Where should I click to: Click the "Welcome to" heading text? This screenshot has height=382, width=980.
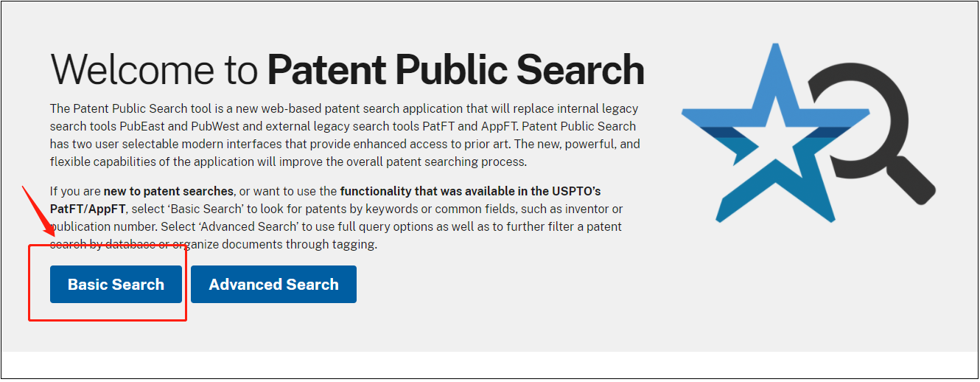point(154,69)
